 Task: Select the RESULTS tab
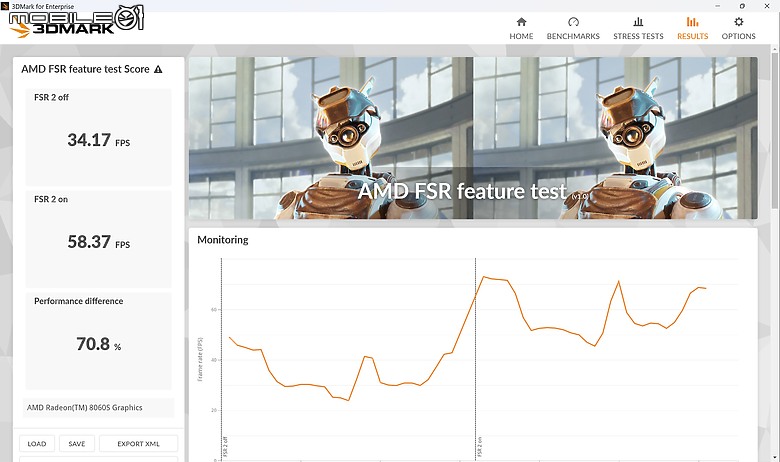[692, 28]
